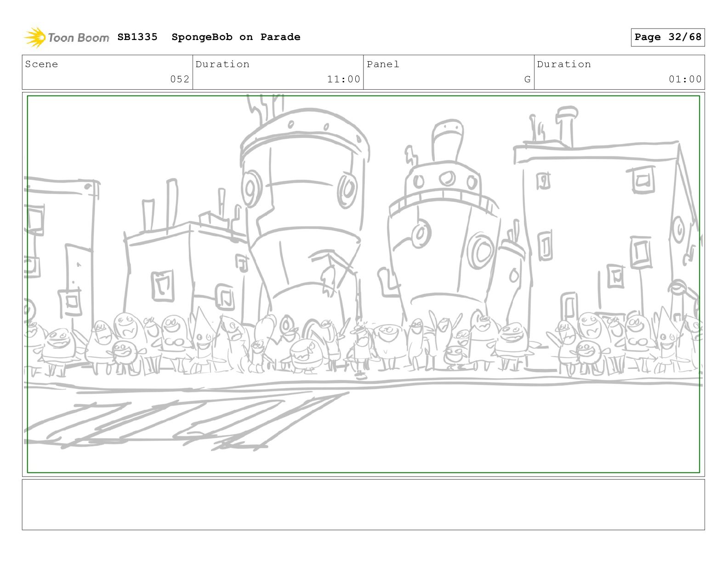Click the Page 32/68 indicator box

tap(667, 37)
